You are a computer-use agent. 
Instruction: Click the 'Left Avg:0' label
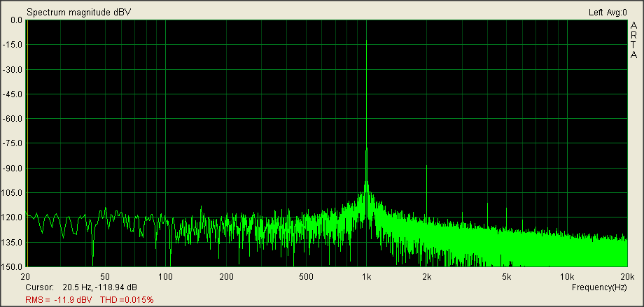(x=608, y=13)
